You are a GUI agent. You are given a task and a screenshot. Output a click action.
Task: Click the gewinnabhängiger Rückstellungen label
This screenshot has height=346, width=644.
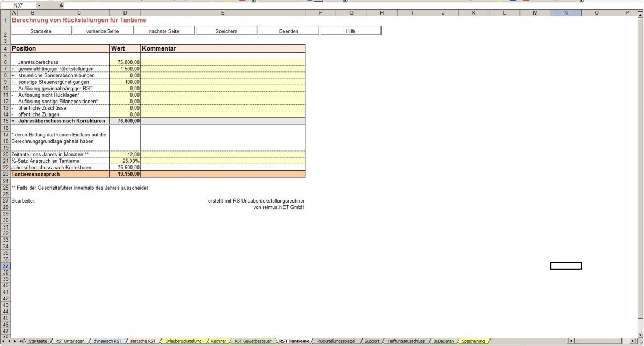pos(56,69)
